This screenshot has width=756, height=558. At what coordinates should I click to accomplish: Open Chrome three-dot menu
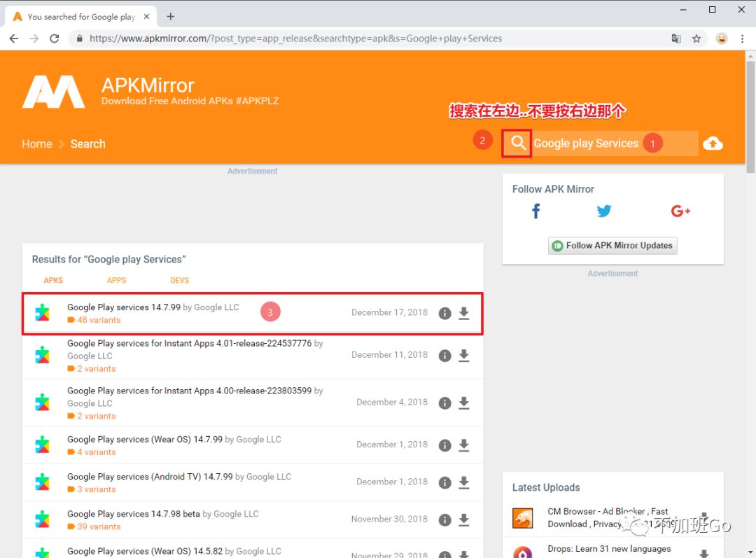[742, 39]
